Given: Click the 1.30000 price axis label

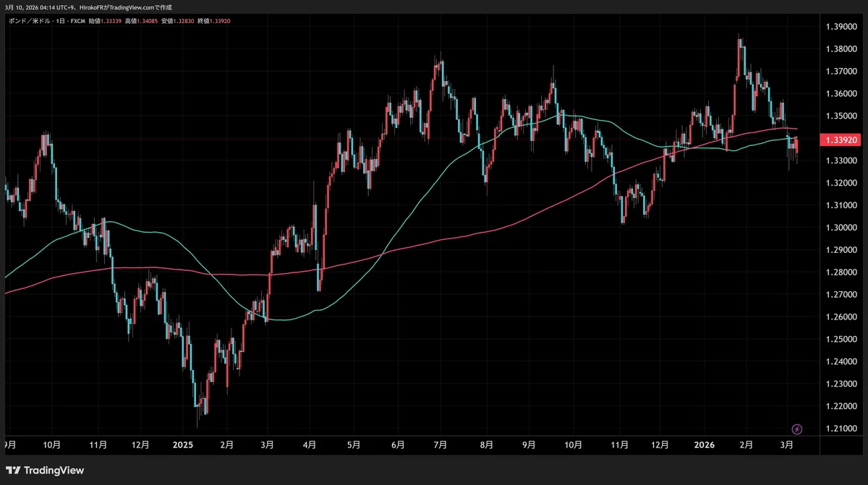Looking at the screenshot, I should pyautogui.click(x=840, y=228).
